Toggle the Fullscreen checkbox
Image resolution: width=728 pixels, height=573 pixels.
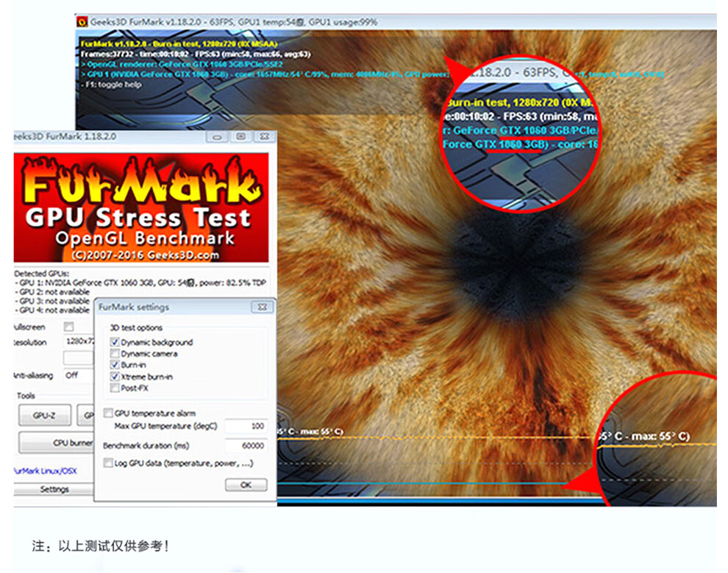68,327
